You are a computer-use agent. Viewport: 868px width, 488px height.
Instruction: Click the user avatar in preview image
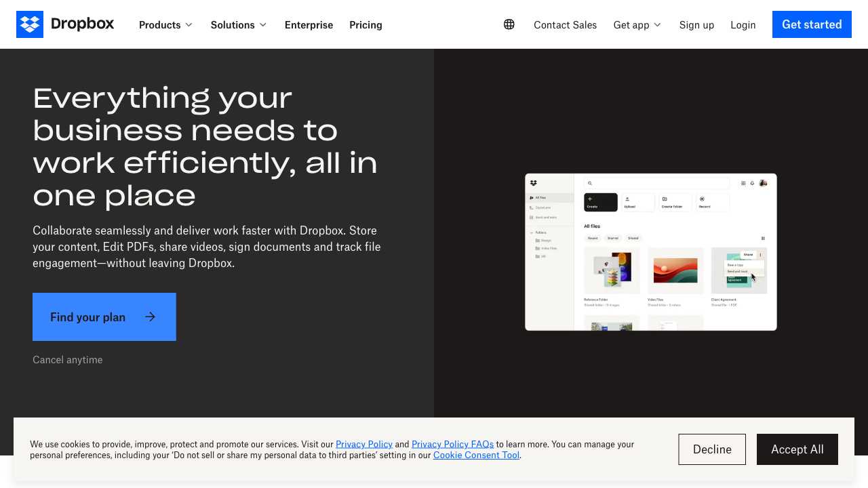tap(763, 183)
